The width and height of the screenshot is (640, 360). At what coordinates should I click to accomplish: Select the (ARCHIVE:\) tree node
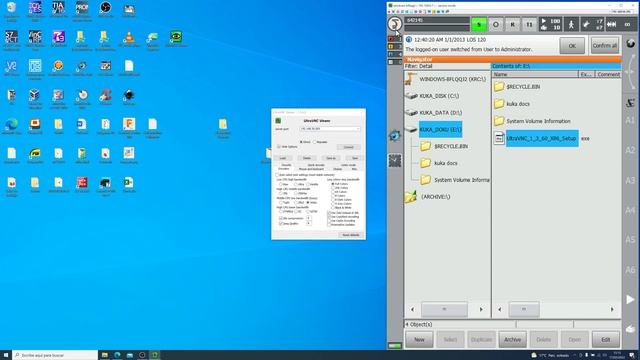[436, 197]
